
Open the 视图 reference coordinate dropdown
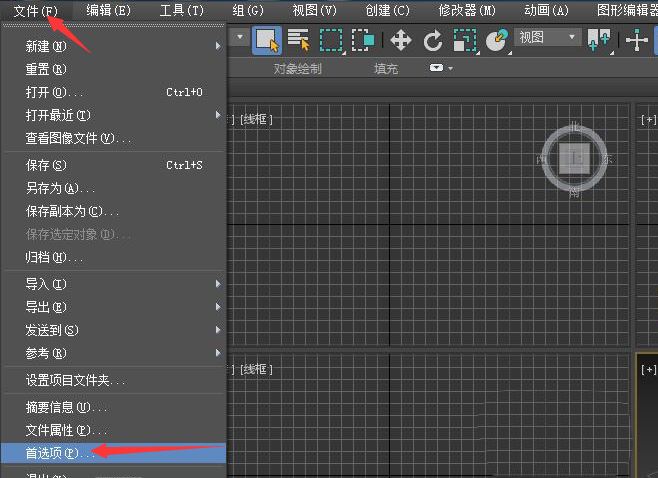click(547, 38)
